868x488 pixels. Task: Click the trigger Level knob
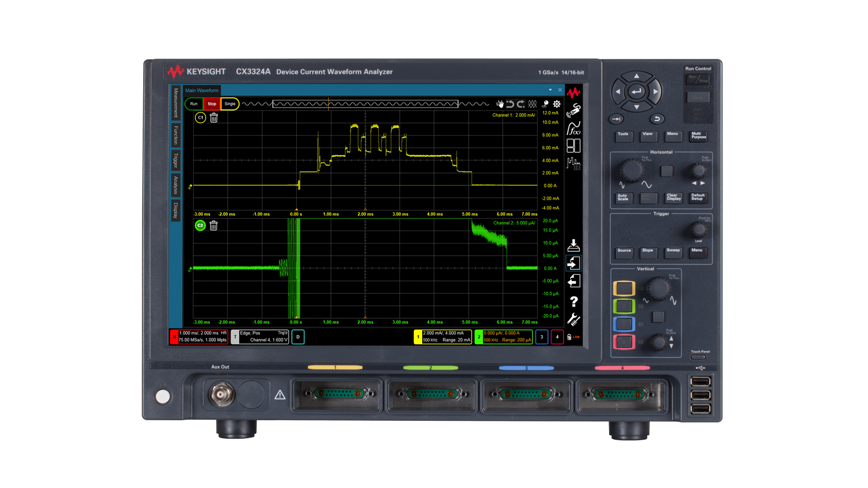click(699, 229)
